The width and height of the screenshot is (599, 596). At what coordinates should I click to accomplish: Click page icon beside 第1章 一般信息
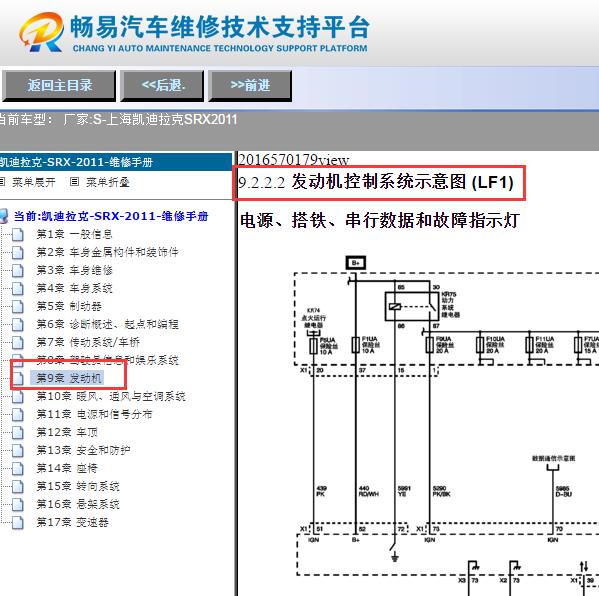coord(18,235)
